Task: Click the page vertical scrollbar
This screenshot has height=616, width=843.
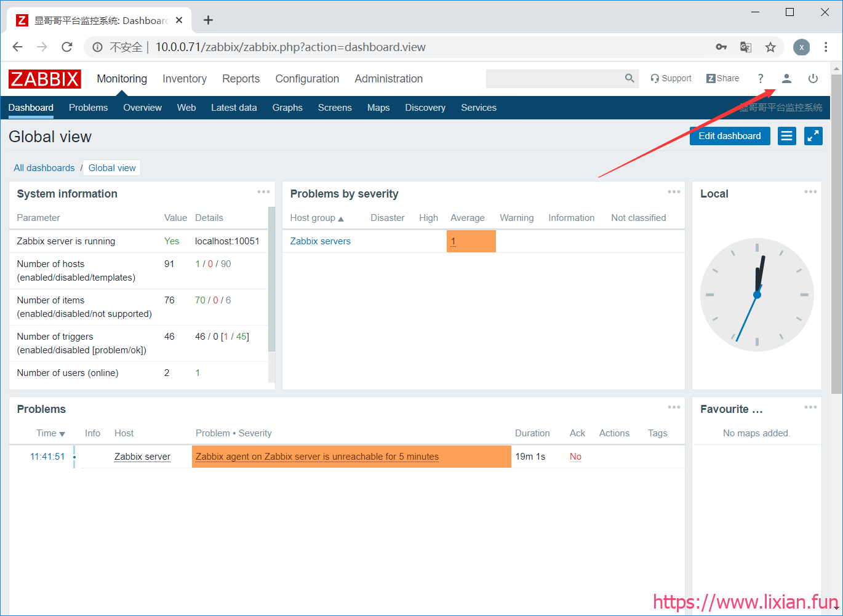Action: (836, 234)
